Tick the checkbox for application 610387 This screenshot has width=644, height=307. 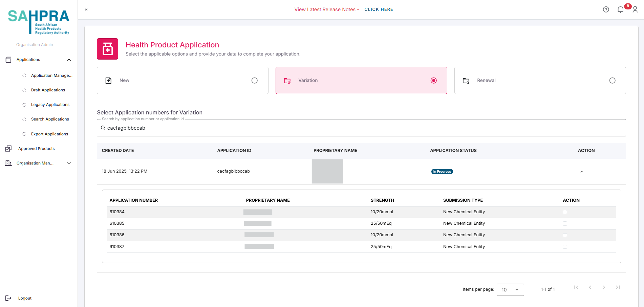click(565, 247)
